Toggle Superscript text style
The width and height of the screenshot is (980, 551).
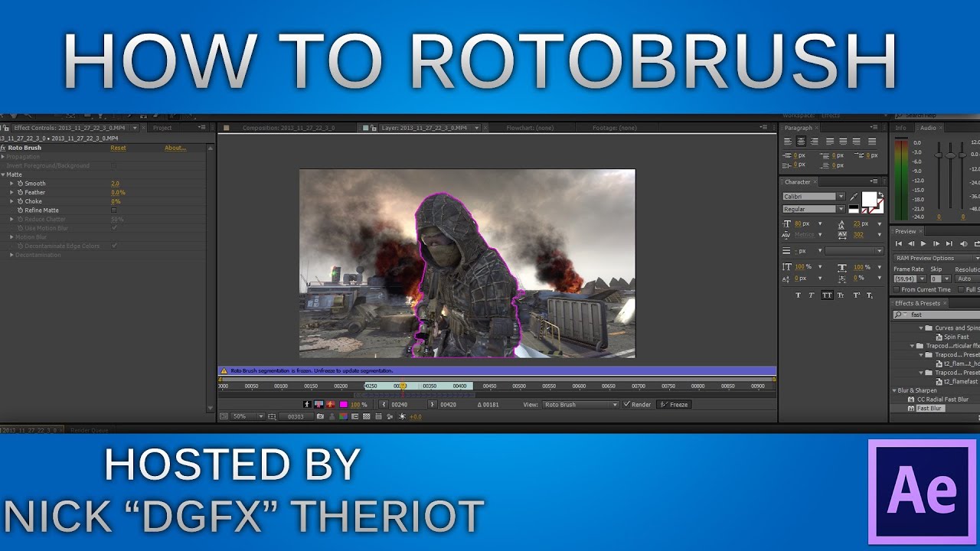click(857, 295)
